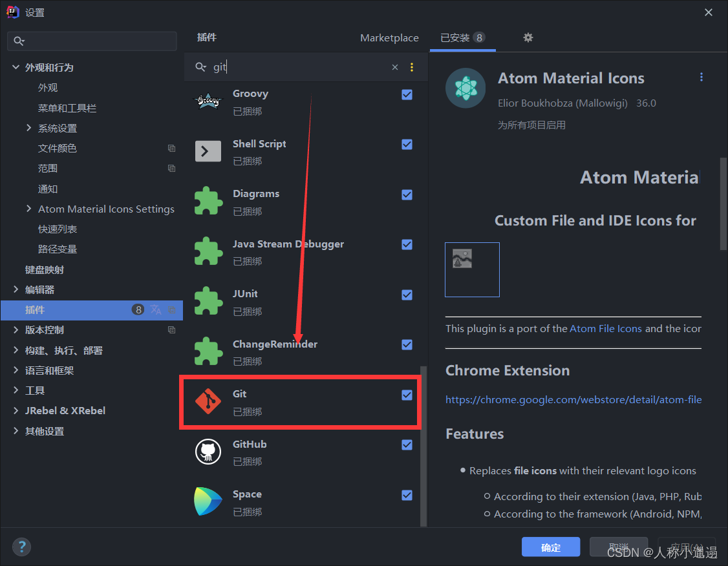Click the Groovy plugin icon

[x=208, y=101]
